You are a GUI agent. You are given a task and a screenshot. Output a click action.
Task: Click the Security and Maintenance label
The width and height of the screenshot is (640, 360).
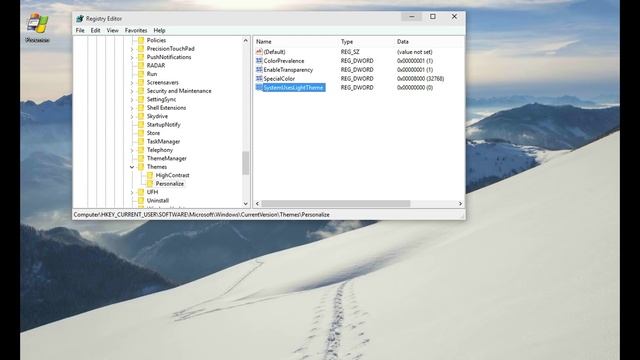click(x=179, y=91)
